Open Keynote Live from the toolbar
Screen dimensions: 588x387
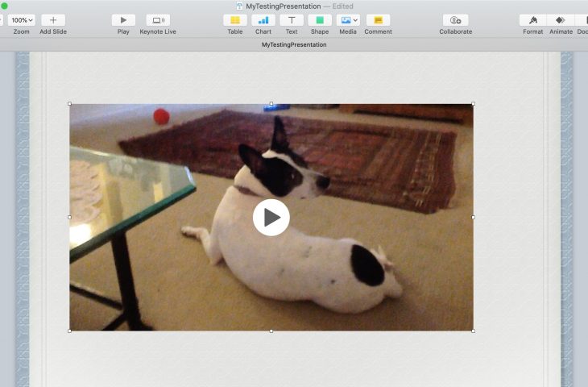click(x=158, y=20)
